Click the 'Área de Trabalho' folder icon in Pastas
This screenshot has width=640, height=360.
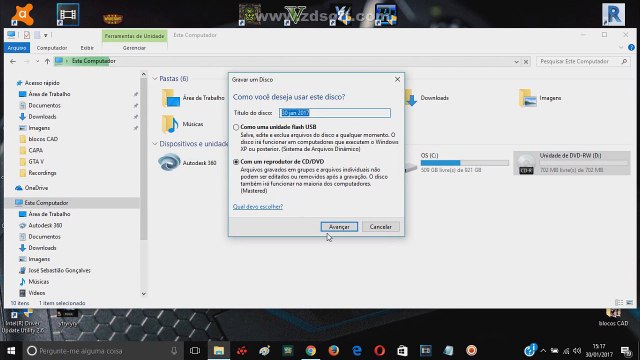[x=171, y=98]
